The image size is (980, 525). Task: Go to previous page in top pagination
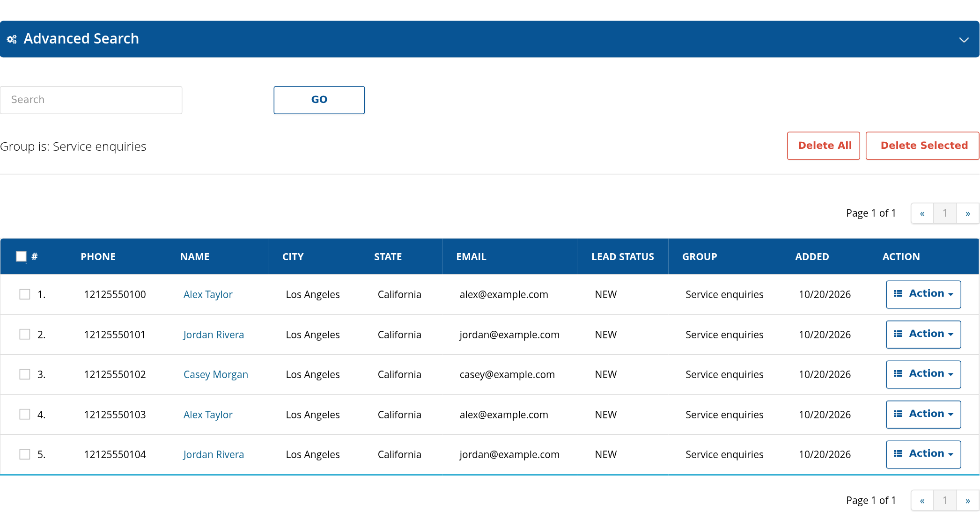point(922,213)
